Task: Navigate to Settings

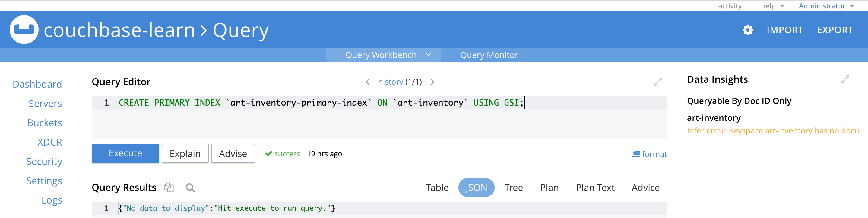Action: point(44,181)
